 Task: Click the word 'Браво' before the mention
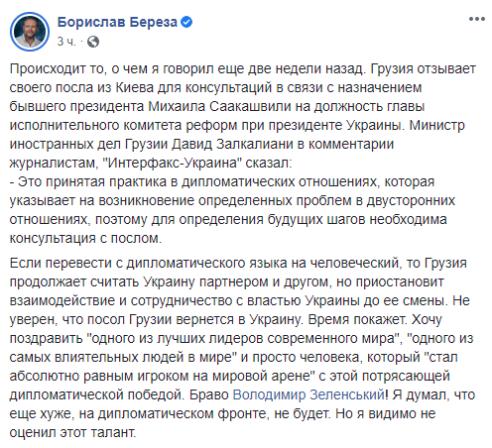click(209, 394)
